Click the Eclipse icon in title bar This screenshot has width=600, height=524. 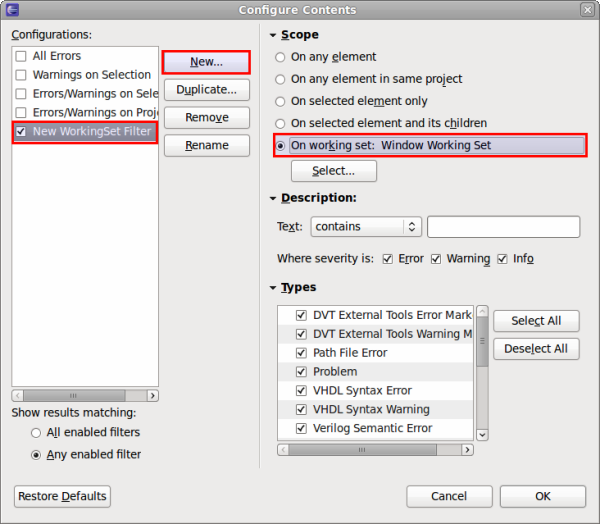[12, 10]
